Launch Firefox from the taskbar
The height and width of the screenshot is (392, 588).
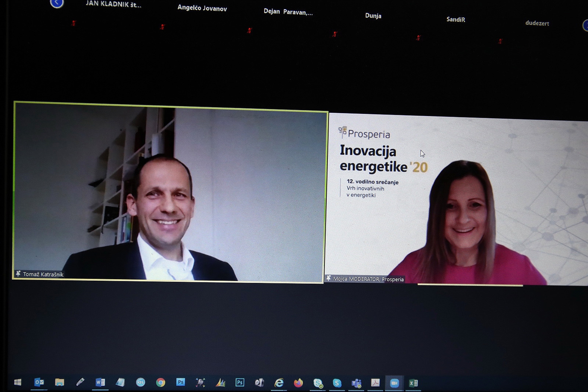click(x=298, y=383)
